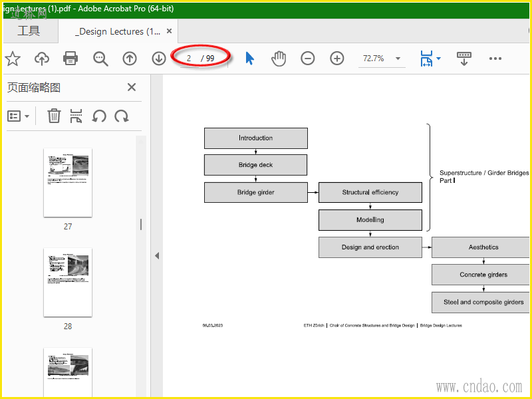532x399 pixels.
Task: Rotate page clockwise
Action: (x=122, y=116)
